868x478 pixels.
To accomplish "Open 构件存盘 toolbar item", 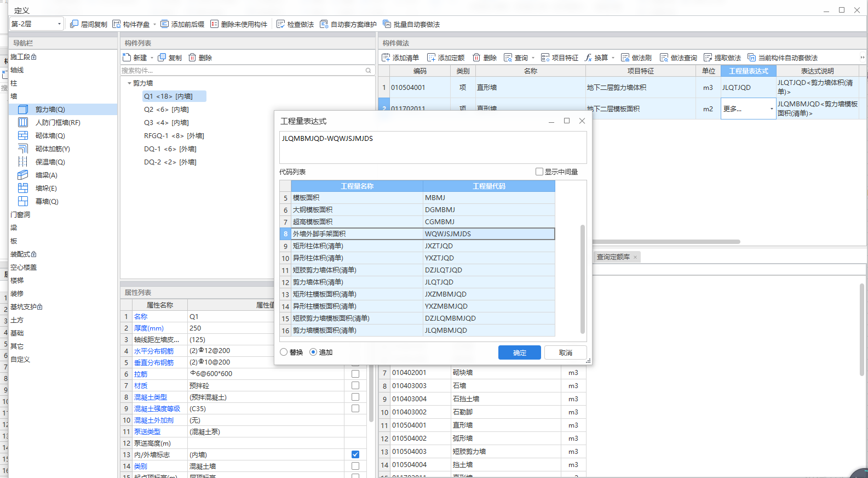I will [x=131, y=24].
